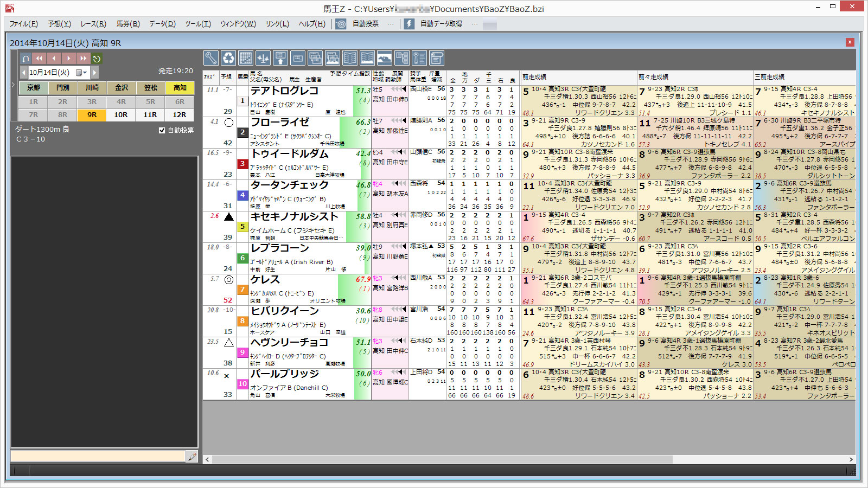Jump forward with double-right arrow button
Screen dimensions: 868x488
click(83, 59)
